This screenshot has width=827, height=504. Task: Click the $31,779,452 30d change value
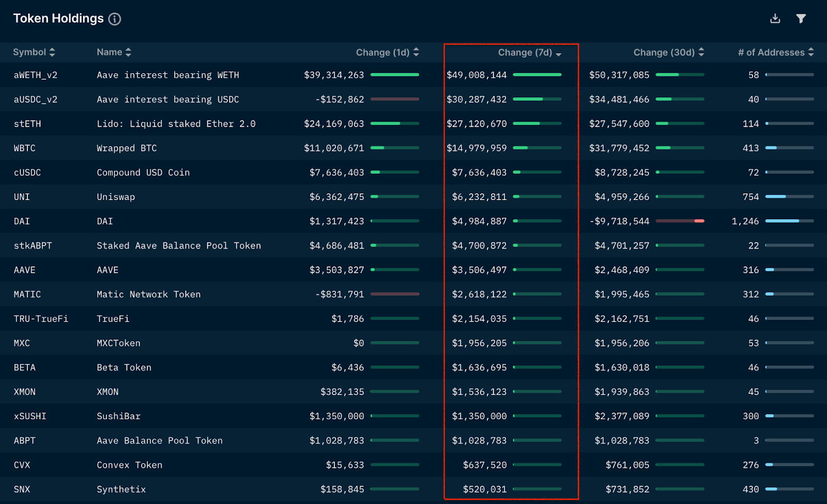point(619,148)
